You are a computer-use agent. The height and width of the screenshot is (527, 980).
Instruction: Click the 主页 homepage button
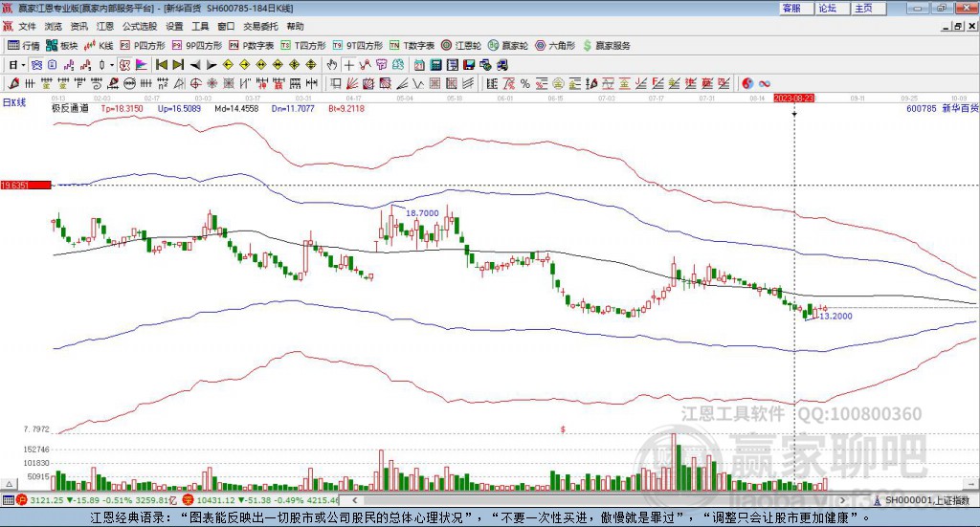(868, 8)
